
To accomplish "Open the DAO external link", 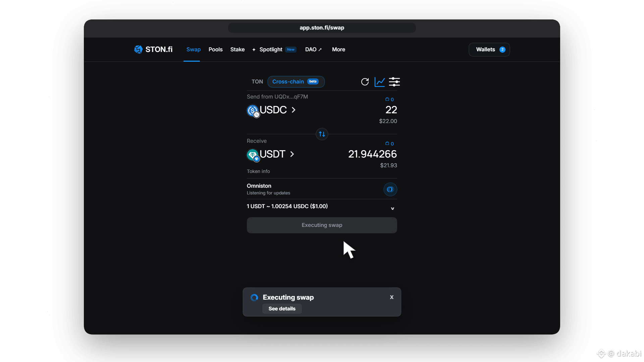I will pos(313,50).
